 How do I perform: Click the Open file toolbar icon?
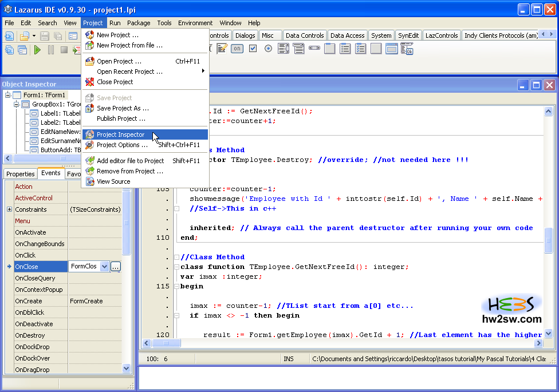pos(24,36)
